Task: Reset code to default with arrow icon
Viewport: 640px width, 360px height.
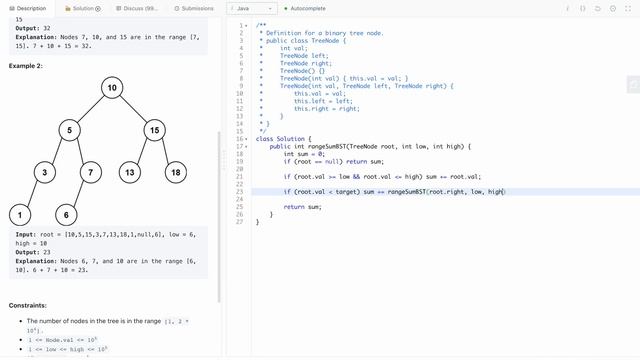Action: tap(598, 8)
